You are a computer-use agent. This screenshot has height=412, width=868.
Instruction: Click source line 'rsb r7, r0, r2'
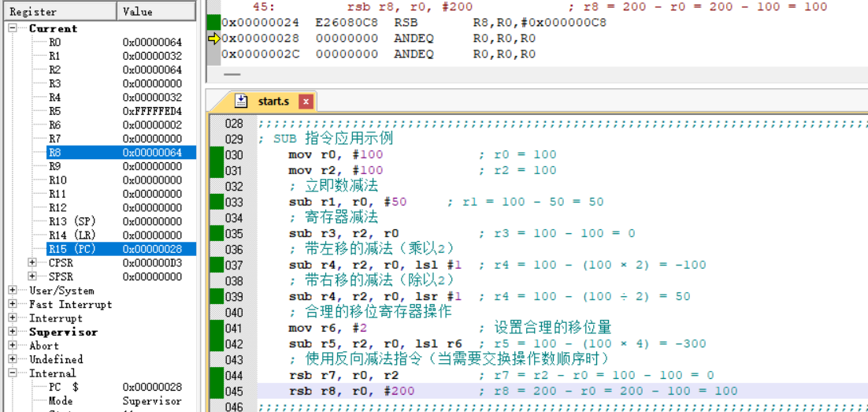pyautogui.click(x=343, y=375)
